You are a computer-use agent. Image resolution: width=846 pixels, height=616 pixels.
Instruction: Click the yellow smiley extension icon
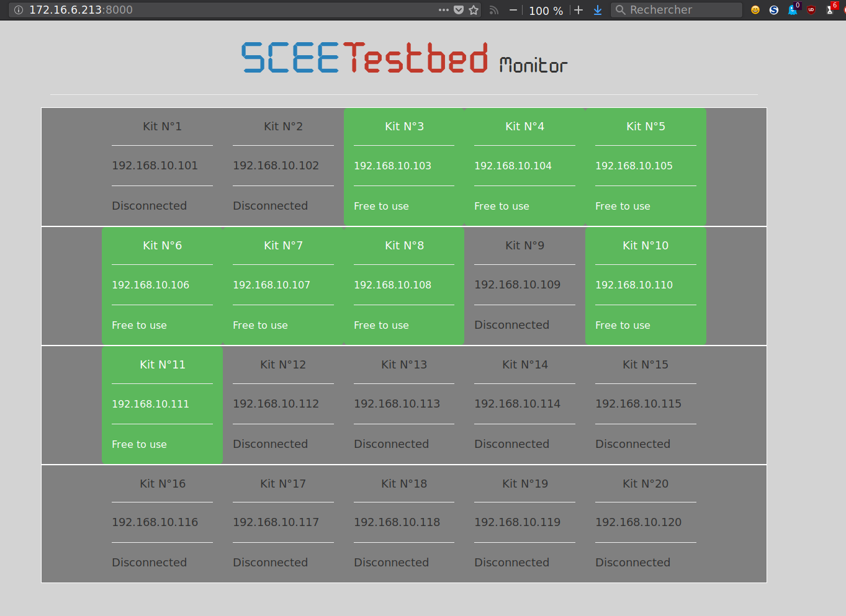[x=755, y=10]
